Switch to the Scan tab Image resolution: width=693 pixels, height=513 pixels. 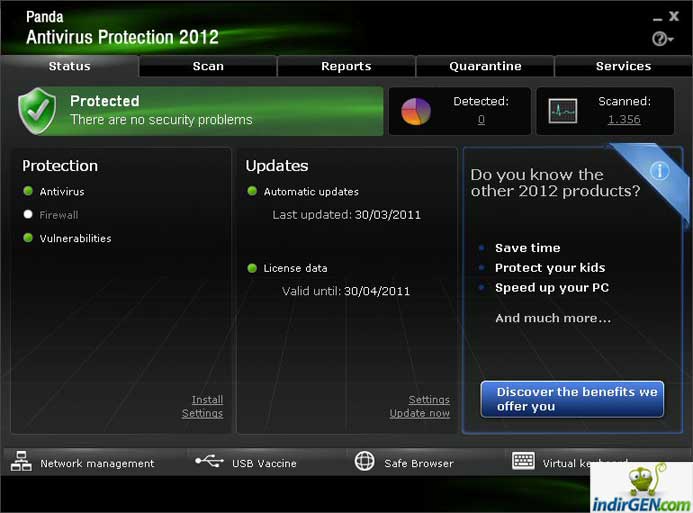point(208,66)
